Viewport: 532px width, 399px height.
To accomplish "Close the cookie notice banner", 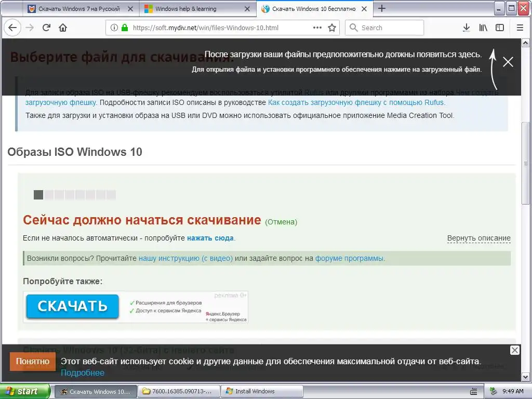I will click(x=515, y=350).
